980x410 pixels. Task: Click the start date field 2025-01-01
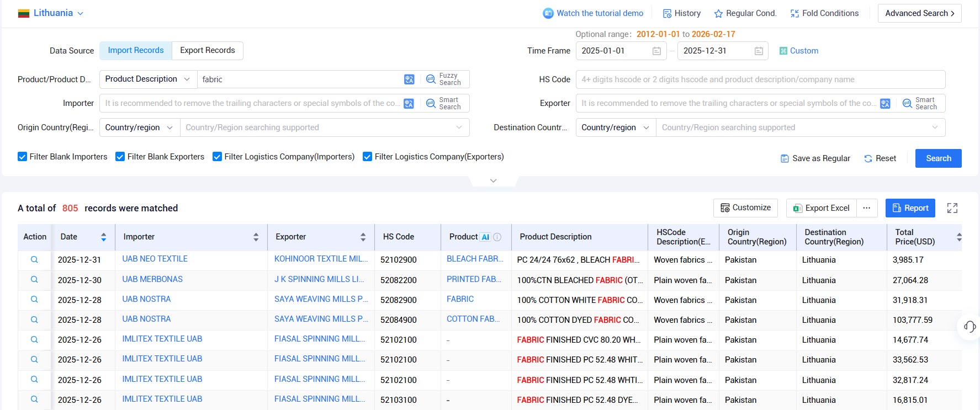[x=621, y=51]
